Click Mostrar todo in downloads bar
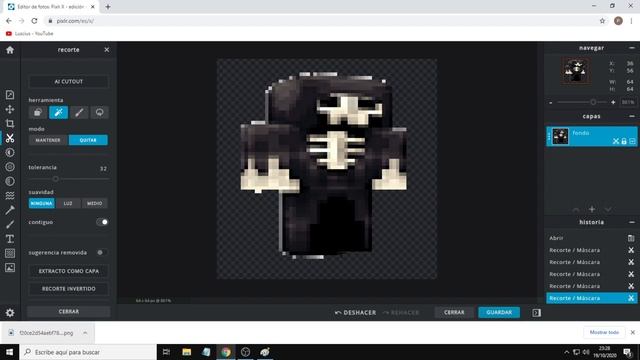Viewport: 640px width, 360px height. coord(604,333)
